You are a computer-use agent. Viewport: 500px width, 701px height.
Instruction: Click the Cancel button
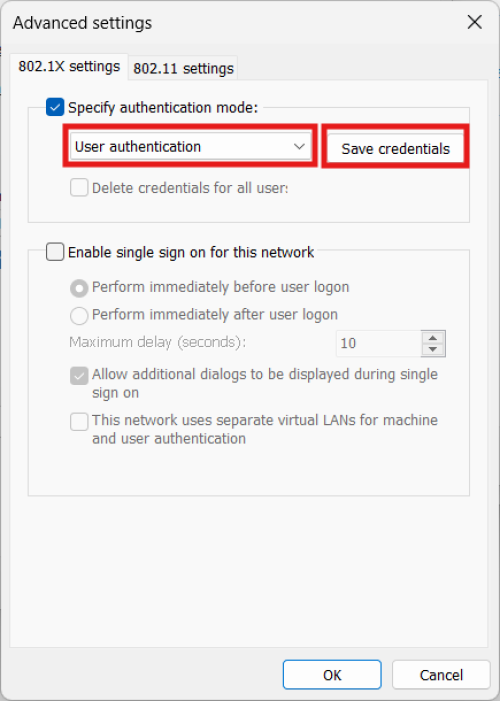click(x=441, y=675)
